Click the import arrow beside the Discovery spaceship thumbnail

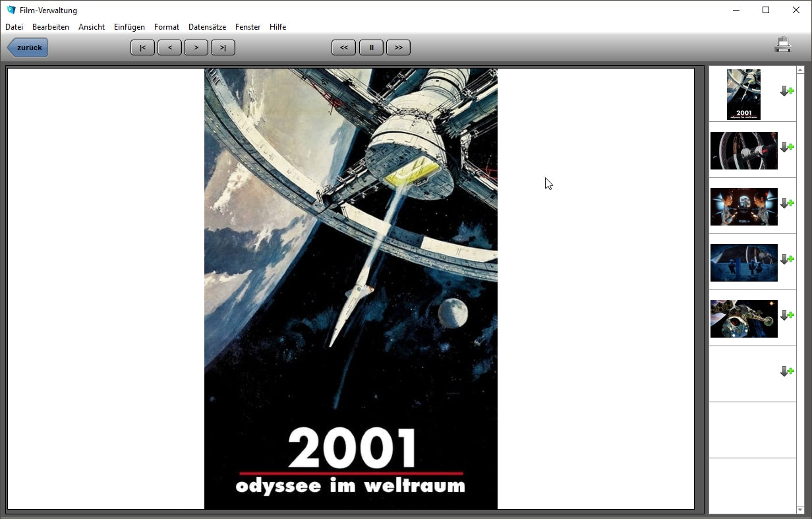[x=786, y=315]
